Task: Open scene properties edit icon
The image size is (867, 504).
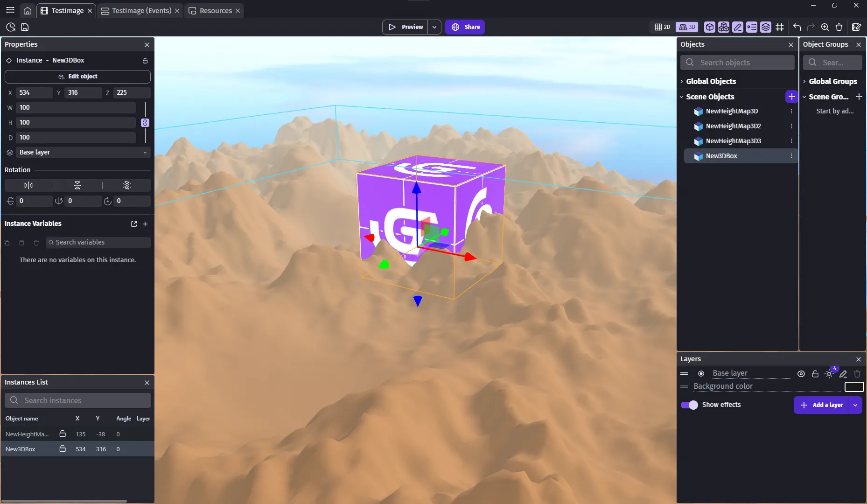Action: (x=856, y=27)
